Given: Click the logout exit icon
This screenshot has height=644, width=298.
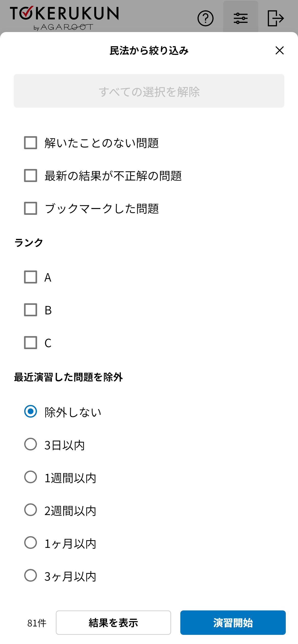Looking at the screenshot, I should (x=276, y=18).
